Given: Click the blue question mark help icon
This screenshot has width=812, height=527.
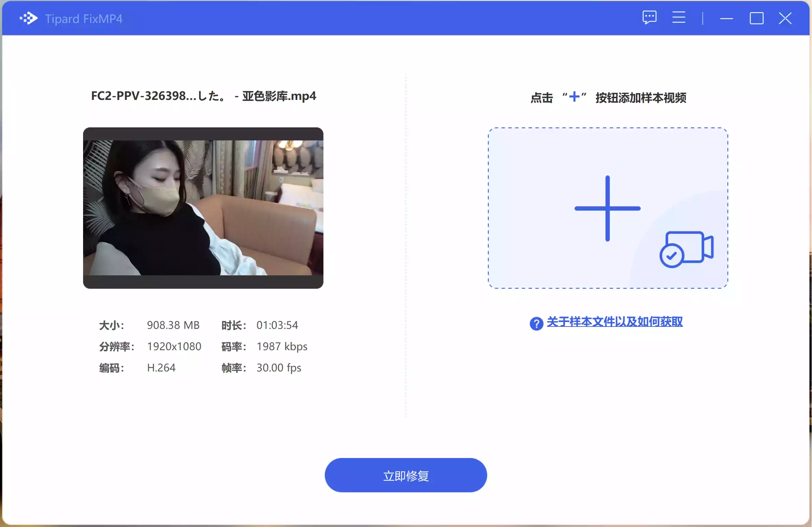Looking at the screenshot, I should pyautogui.click(x=536, y=323).
